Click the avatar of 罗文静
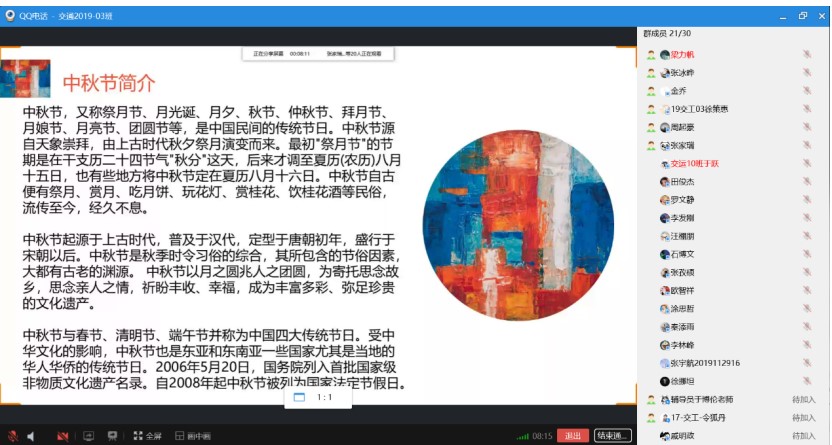Viewport: 832px width, 445px height. pos(665,199)
